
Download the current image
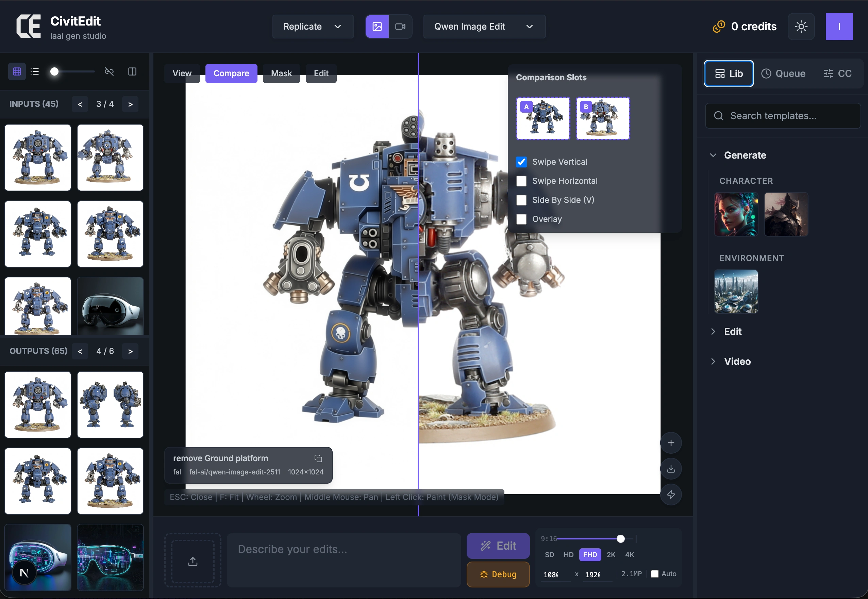[x=671, y=468]
